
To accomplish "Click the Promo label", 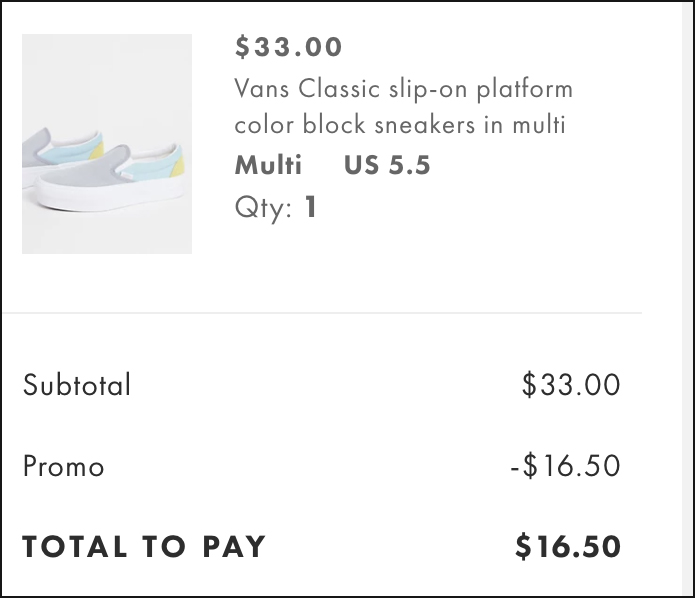I will click(63, 466).
